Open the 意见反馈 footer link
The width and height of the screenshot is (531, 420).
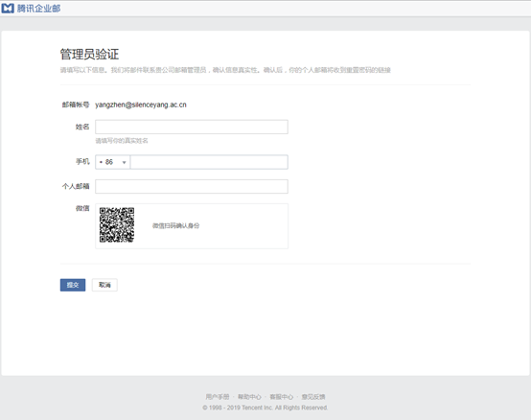[x=313, y=397]
